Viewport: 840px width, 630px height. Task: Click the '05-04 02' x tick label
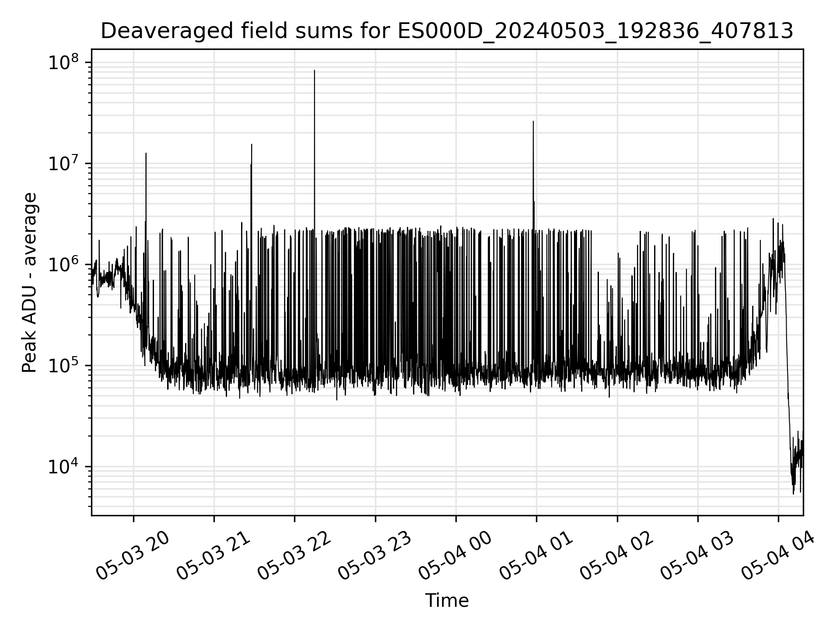617,556
